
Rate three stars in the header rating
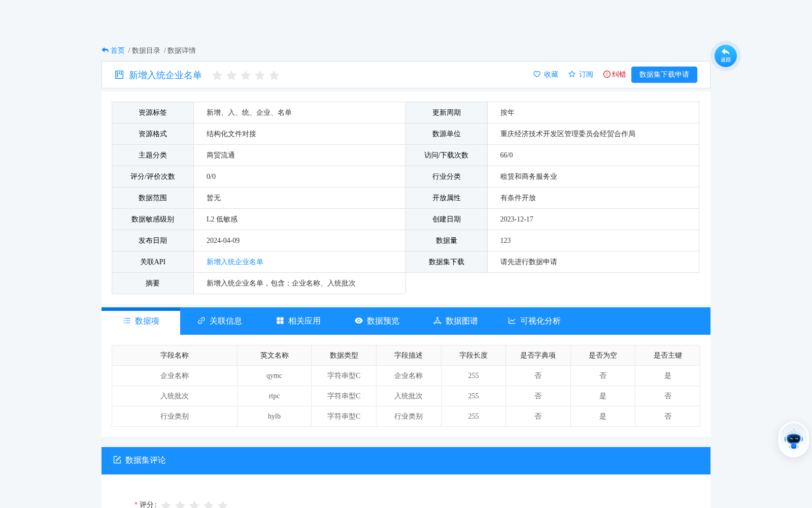tap(246, 75)
